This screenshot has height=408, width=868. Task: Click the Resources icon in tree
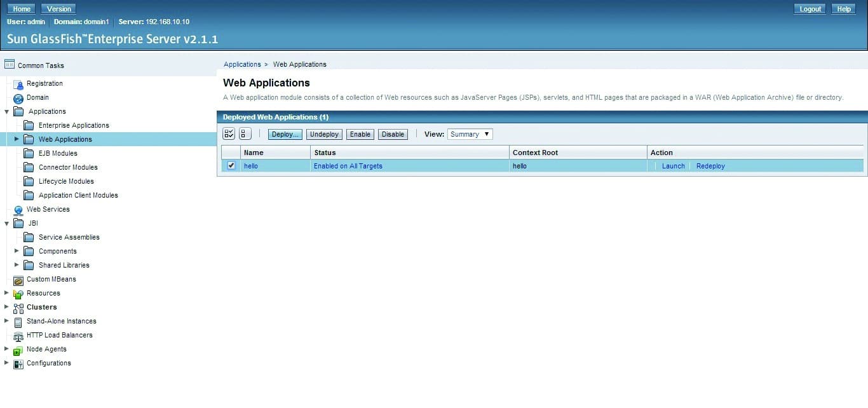(x=18, y=294)
